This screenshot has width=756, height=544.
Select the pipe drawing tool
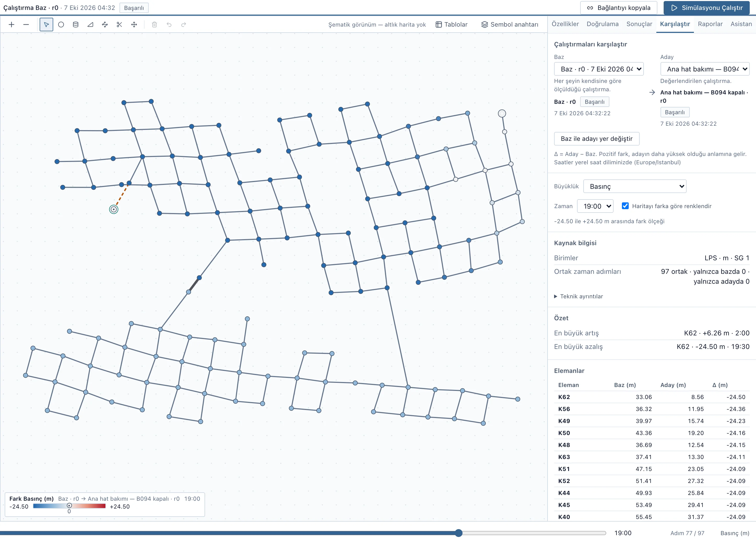[105, 24]
